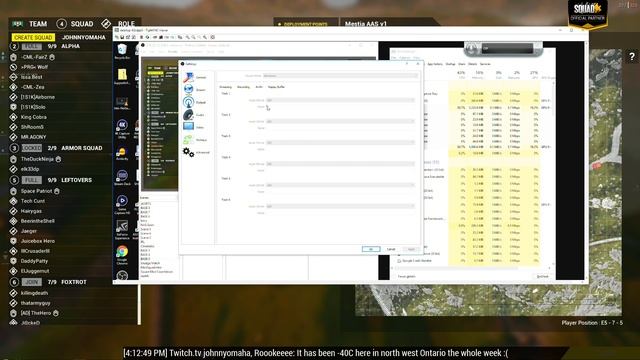Click TightVNC options gear toolbar icon
Screen dimensions: 640x360
tap(212, 37)
